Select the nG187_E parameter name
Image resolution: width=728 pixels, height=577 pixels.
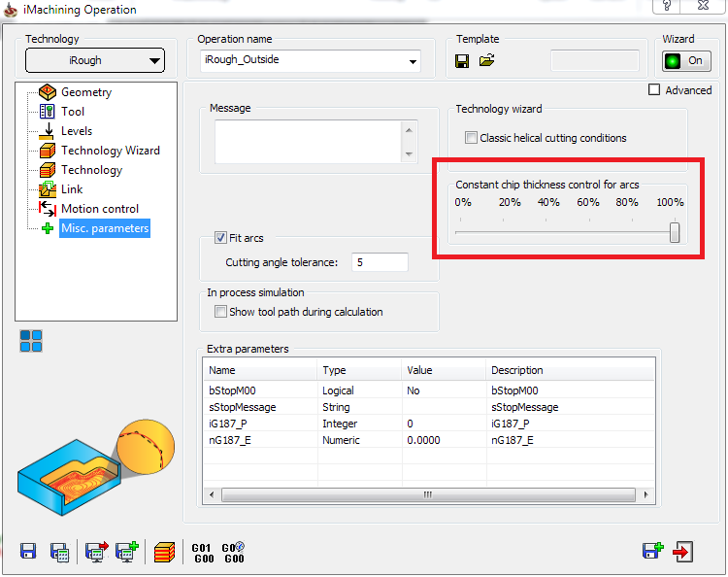[x=230, y=440]
